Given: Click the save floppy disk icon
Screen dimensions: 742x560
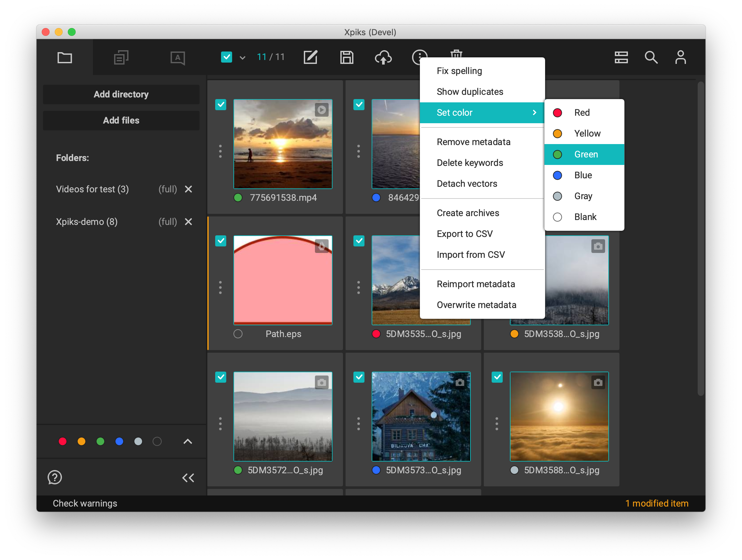Looking at the screenshot, I should pyautogui.click(x=347, y=57).
